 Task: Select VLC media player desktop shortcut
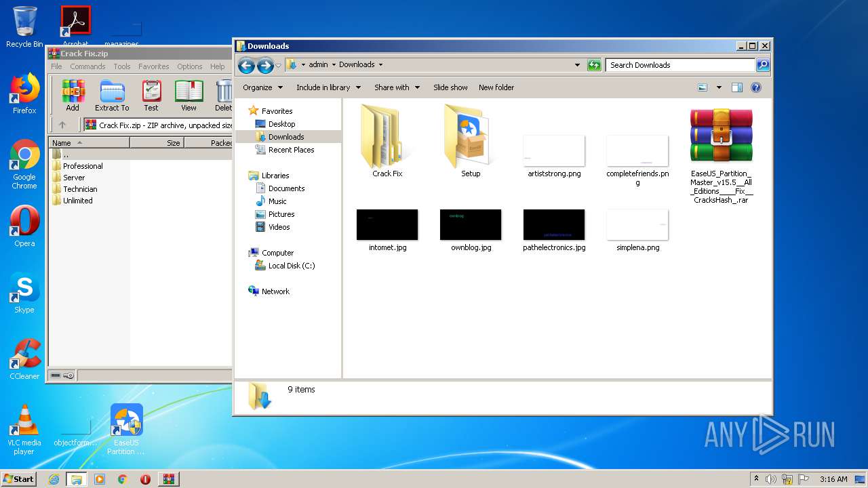(x=24, y=430)
